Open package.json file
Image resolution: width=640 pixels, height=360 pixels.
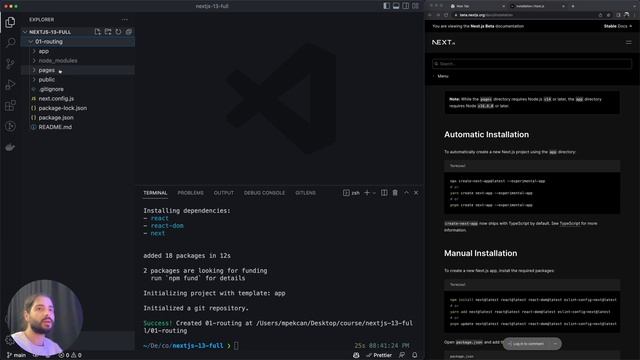pyautogui.click(x=78, y=118)
